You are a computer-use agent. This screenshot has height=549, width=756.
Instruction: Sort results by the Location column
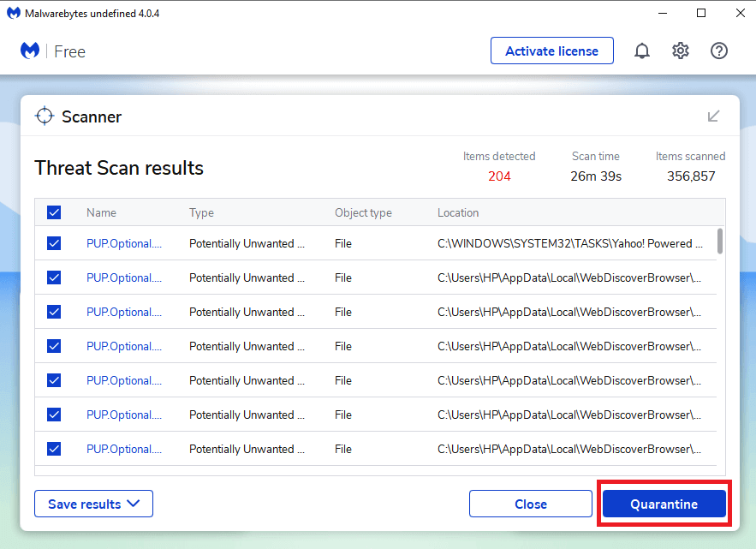(458, 212)
